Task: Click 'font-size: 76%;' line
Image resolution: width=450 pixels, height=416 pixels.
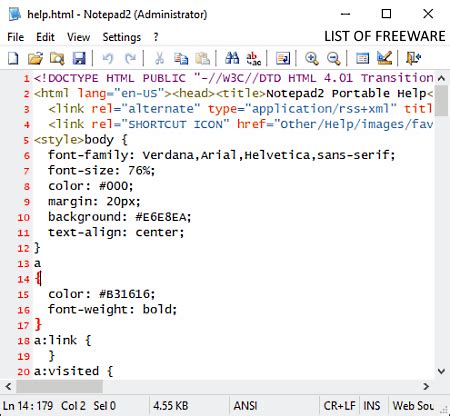Action: pyautogui.click(x=101, y=170)
